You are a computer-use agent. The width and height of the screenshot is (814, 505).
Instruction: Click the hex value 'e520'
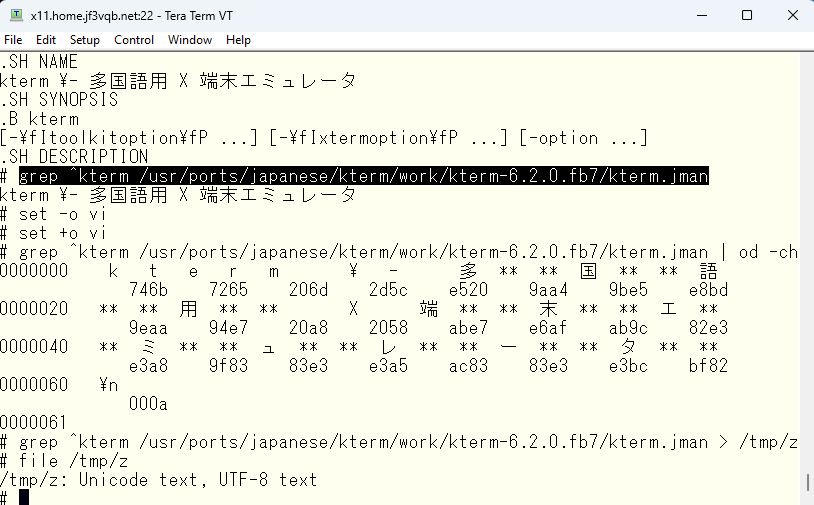click(x=468, y=290)
